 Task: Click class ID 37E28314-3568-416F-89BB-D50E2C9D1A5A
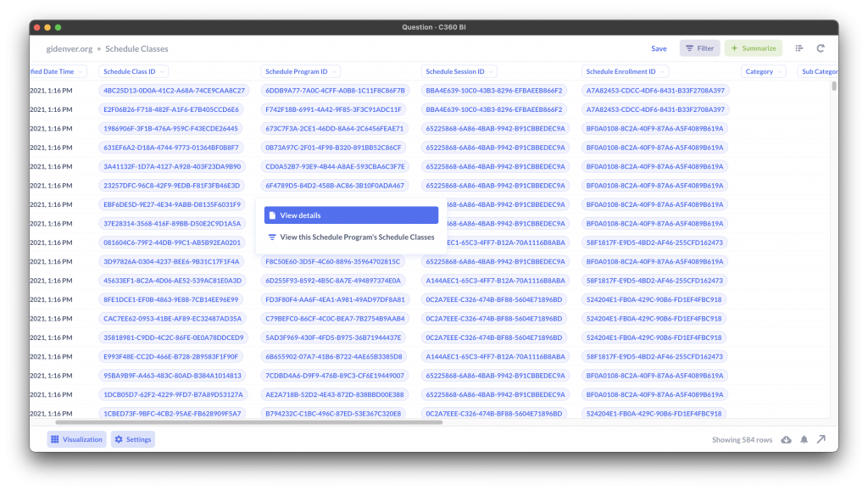[172, 224]
